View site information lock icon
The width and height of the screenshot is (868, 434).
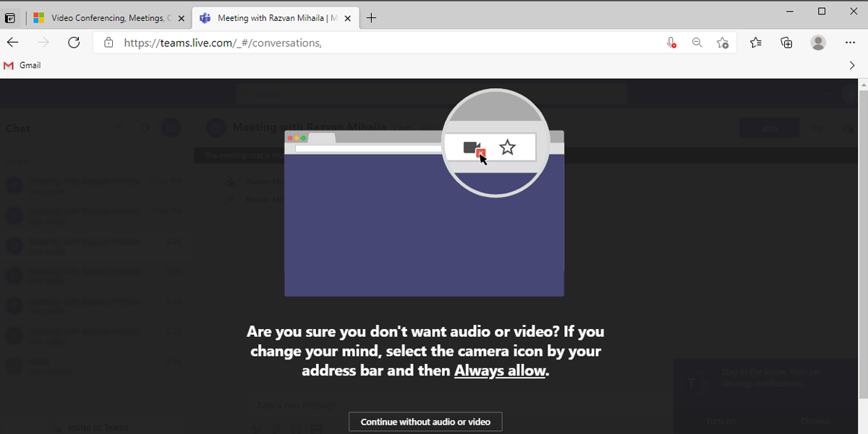109,43
